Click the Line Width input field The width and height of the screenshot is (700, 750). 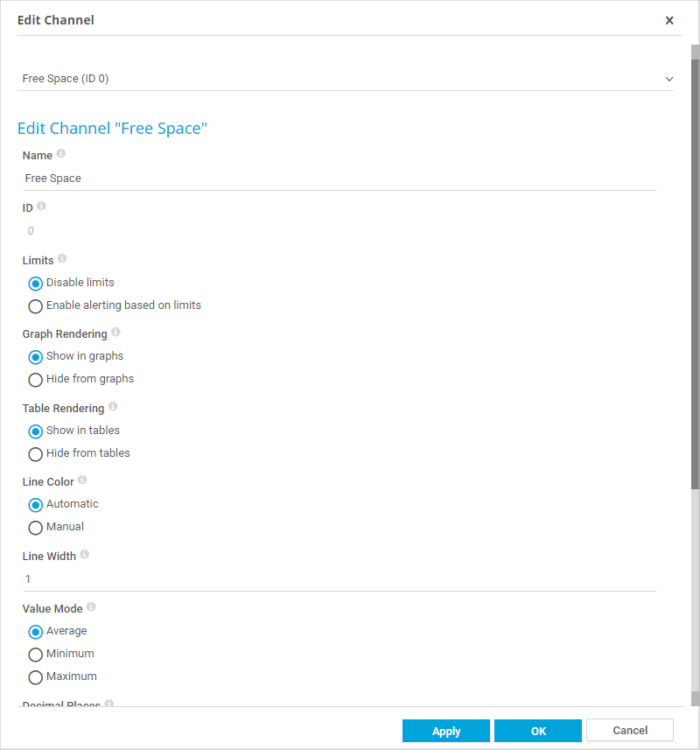(x=339, y=579)
